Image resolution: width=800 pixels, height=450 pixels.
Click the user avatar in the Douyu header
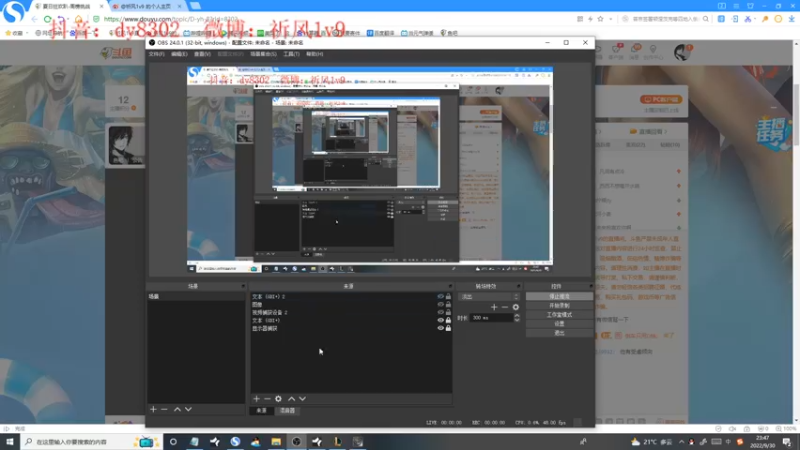click(x=682, y=53)
